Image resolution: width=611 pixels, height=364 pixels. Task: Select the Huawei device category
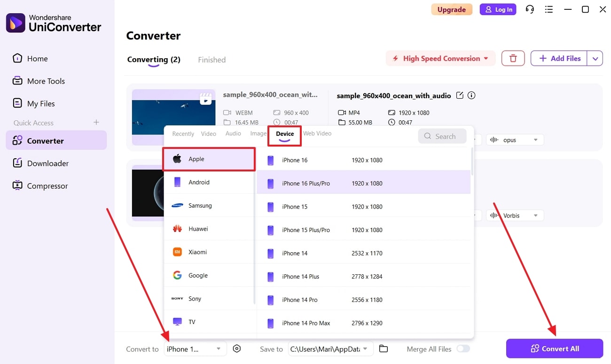(209, 229)
